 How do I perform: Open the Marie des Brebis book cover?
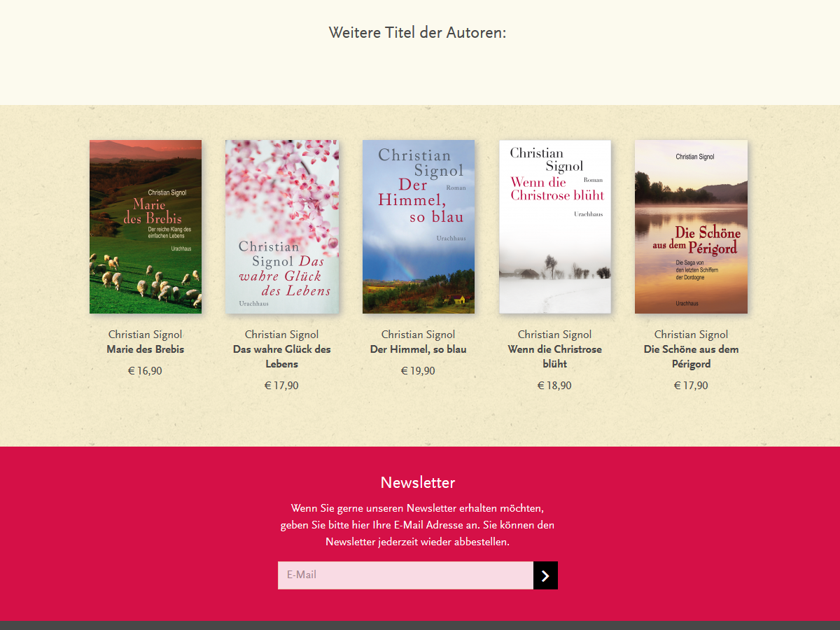(x=146, y=227)
